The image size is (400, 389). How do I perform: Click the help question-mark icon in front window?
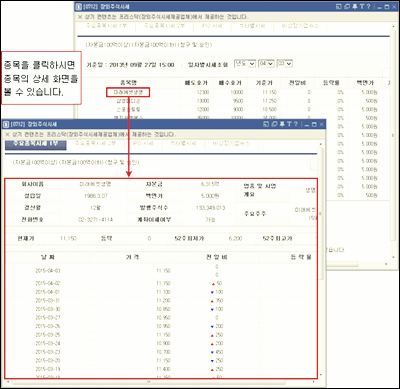[x=296, y=124]
